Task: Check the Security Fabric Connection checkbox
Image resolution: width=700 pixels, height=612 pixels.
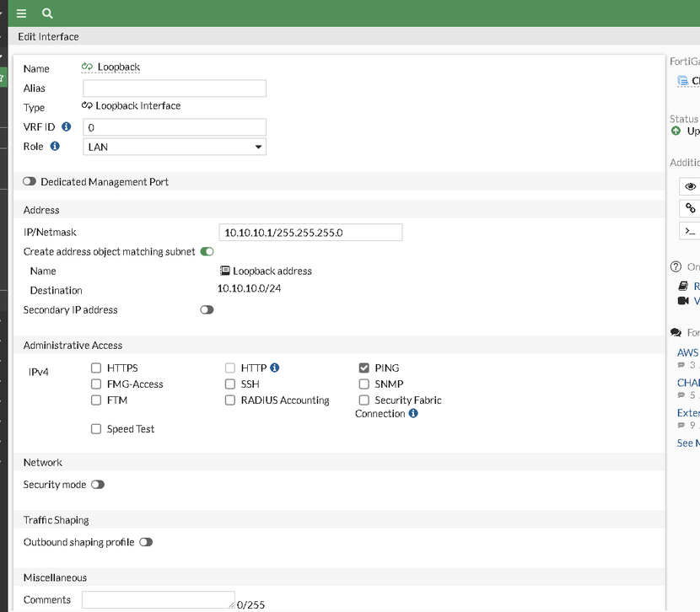Action: pyautogui.click(x=363, y=400)
